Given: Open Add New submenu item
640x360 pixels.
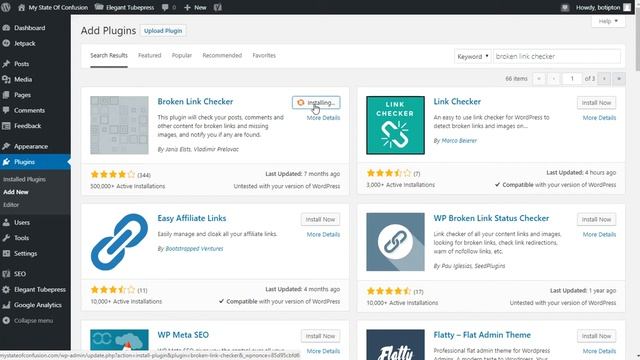Looking at the screenshot, I should [16, 192].
